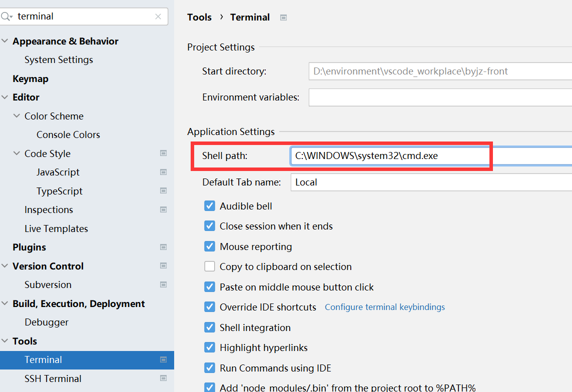
Task: Select Console Colors in the tree
Action: [x=68, y=135]
